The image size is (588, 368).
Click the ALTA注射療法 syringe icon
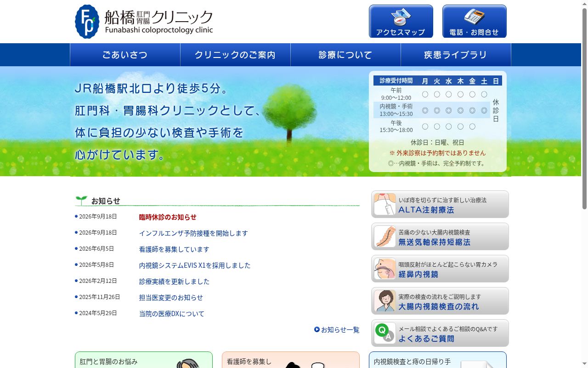[x=384, y=204]
